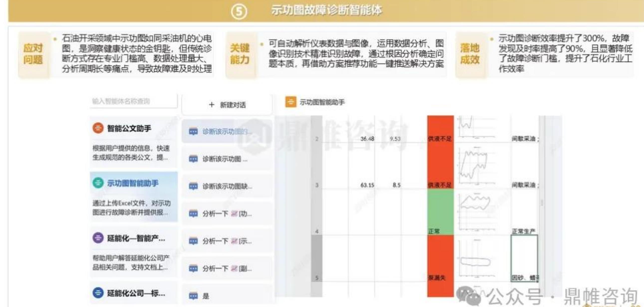Open conversation 分析一下 [示...
The height and width of the screenshot is (307, 644).
(x=227, y=241)
